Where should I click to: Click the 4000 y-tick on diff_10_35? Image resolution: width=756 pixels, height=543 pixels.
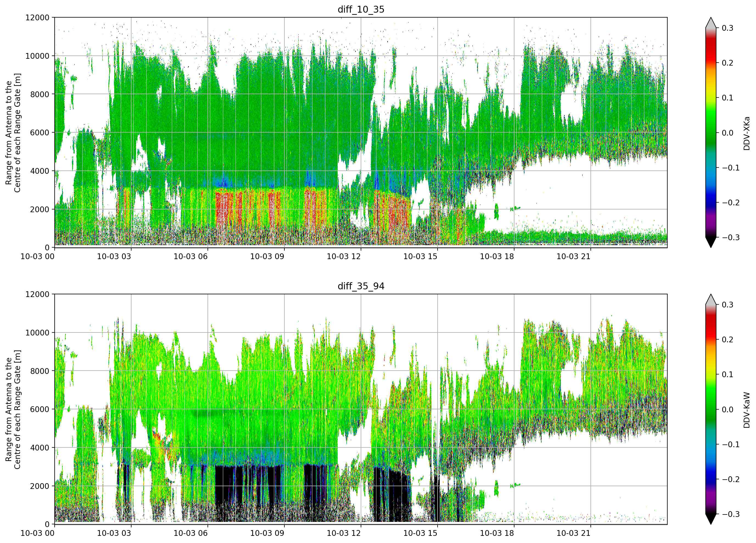(x=40, y=171)
